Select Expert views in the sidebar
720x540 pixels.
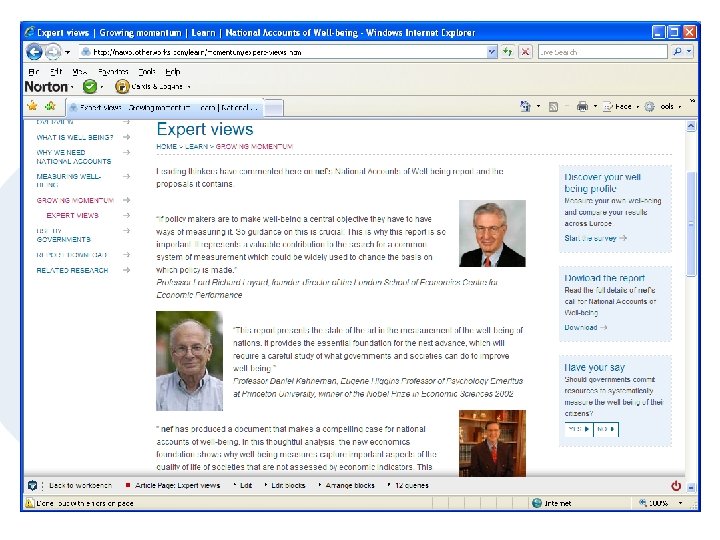tap(72, 215)
